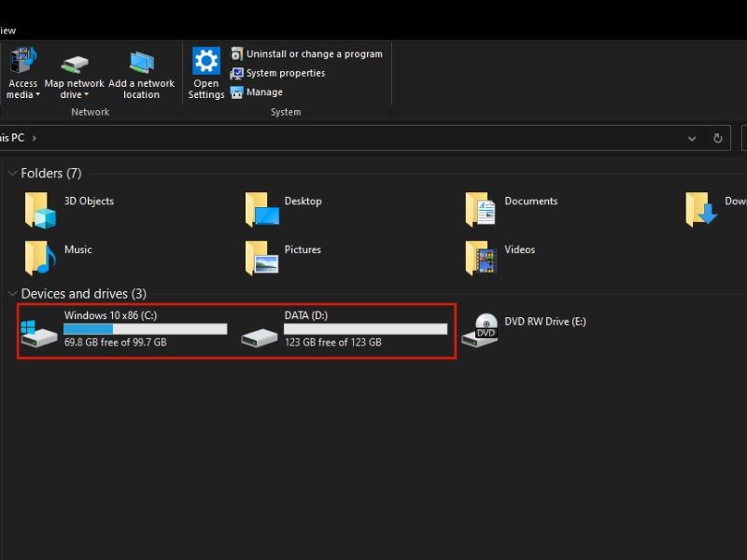Click Manage in the System group
Viewport: 747px width, 560px height.
(x=263, y=92)
